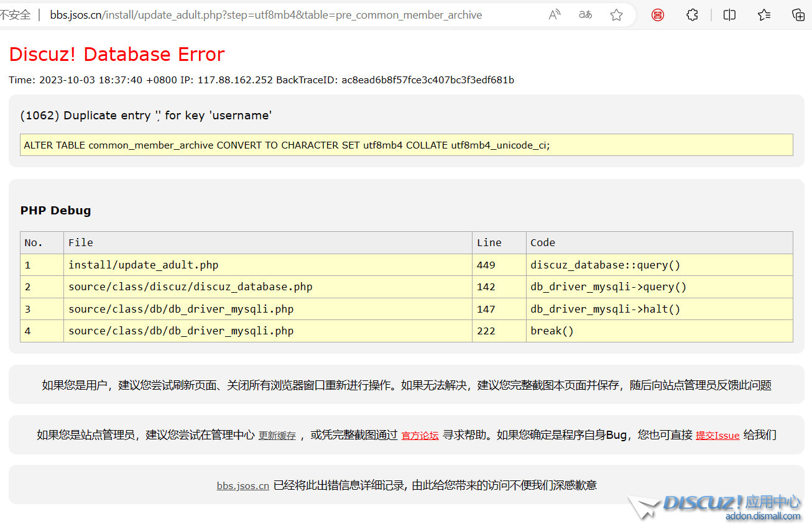
Task: Open the Extensions puzzle icon
Action: [x=692, y=15]
